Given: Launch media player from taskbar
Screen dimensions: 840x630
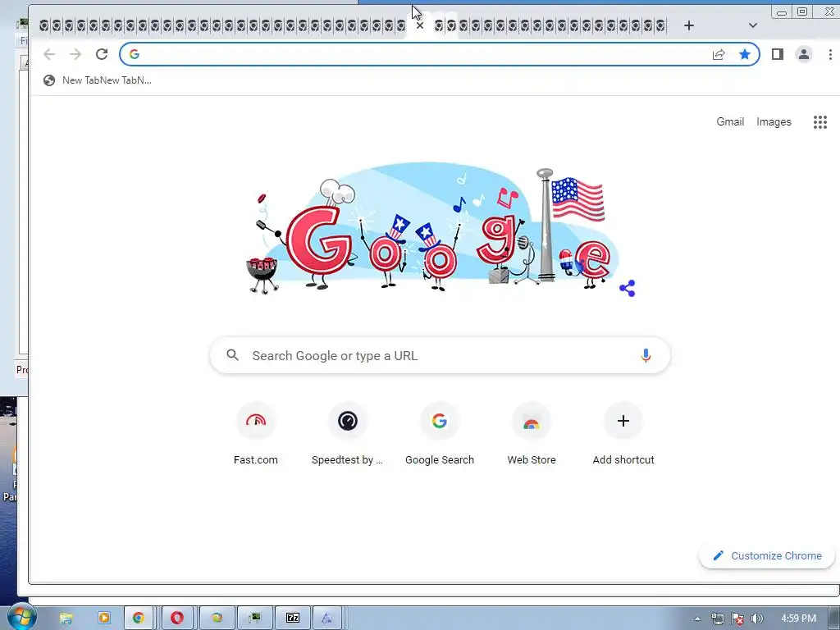Looking at the screenshot, I should point(104,619).
